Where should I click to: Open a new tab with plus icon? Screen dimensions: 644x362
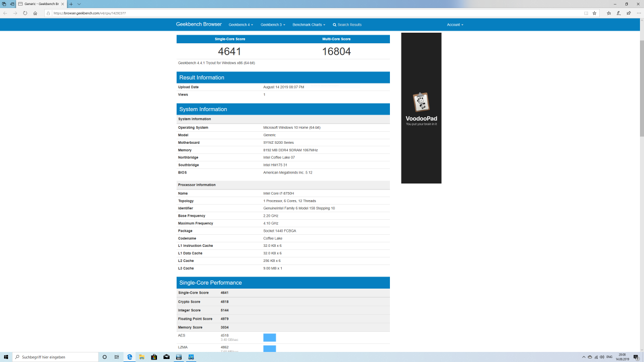71,4
